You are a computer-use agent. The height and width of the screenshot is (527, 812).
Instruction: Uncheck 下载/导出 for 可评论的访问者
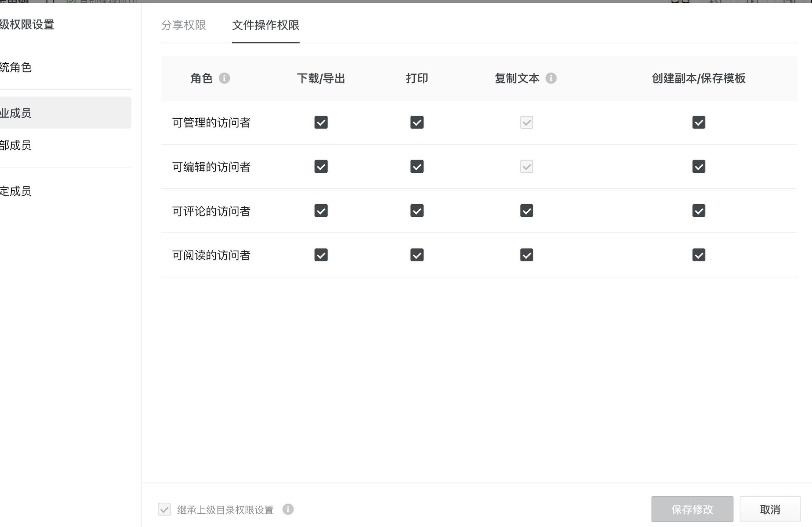[x=321, y=211]
